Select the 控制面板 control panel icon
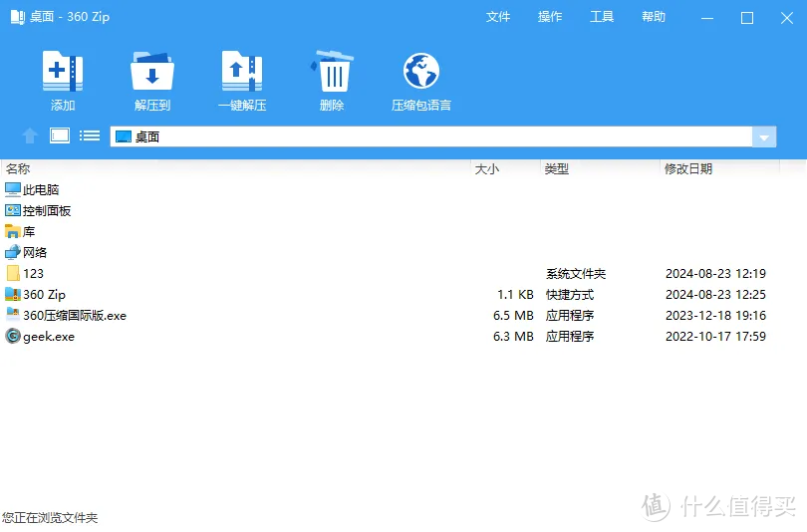Viewport: 807px width, 532px height. [13, 210]
